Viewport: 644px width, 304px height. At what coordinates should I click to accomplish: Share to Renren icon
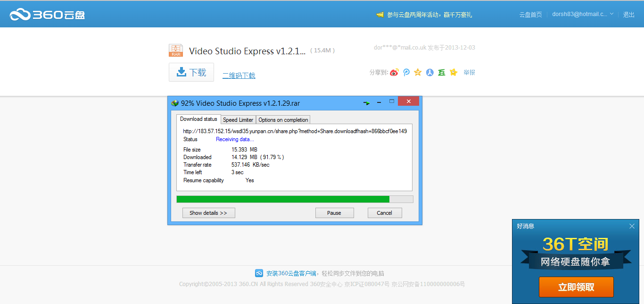(429, 72)
